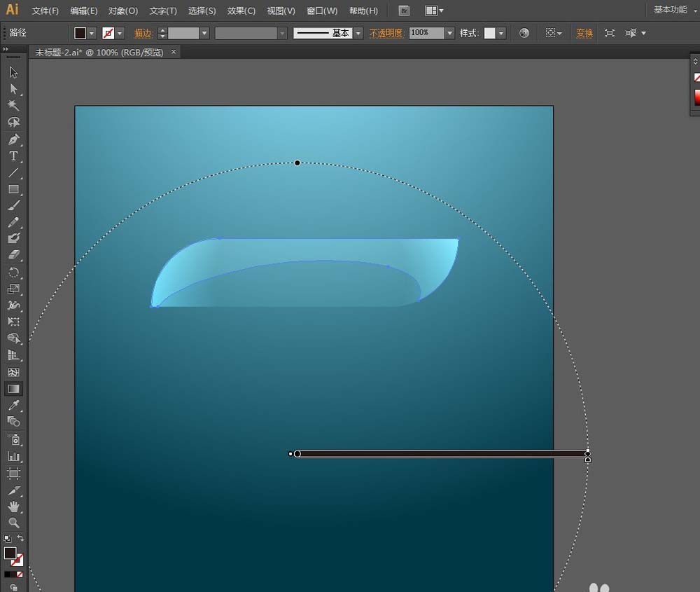Set paint mode to Color in toolbox
This screenshot has height=592, width=700.
click(7, 574)
